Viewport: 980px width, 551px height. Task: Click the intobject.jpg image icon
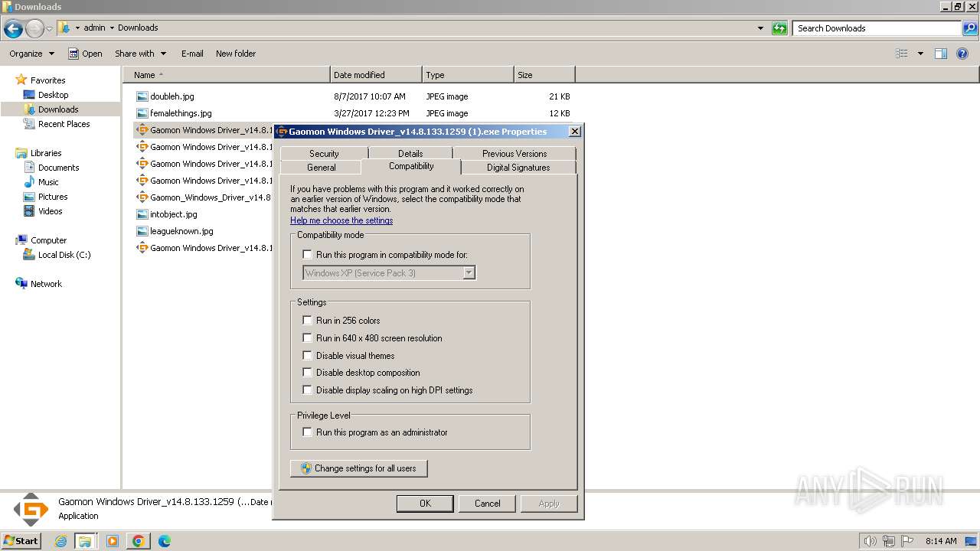click(142, 214)
